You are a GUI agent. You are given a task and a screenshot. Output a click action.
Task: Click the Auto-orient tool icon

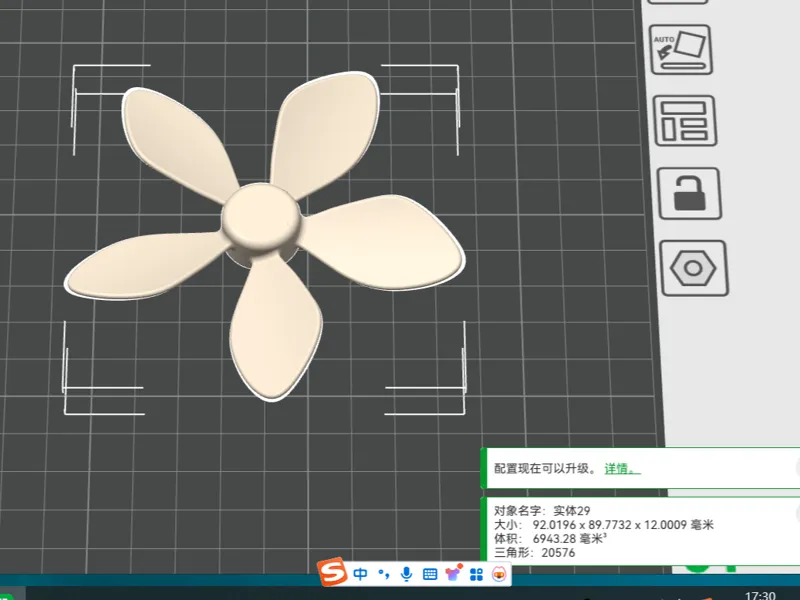tap(681, 49)
